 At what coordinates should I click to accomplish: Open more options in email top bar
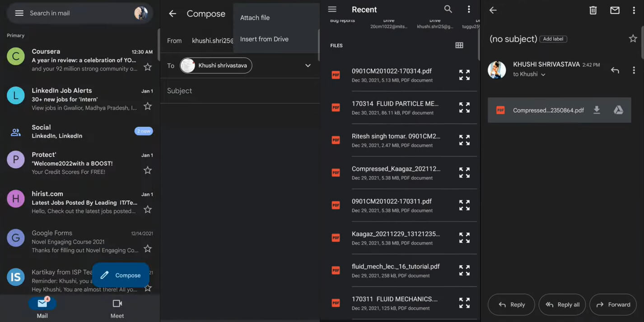coord(634,10)
